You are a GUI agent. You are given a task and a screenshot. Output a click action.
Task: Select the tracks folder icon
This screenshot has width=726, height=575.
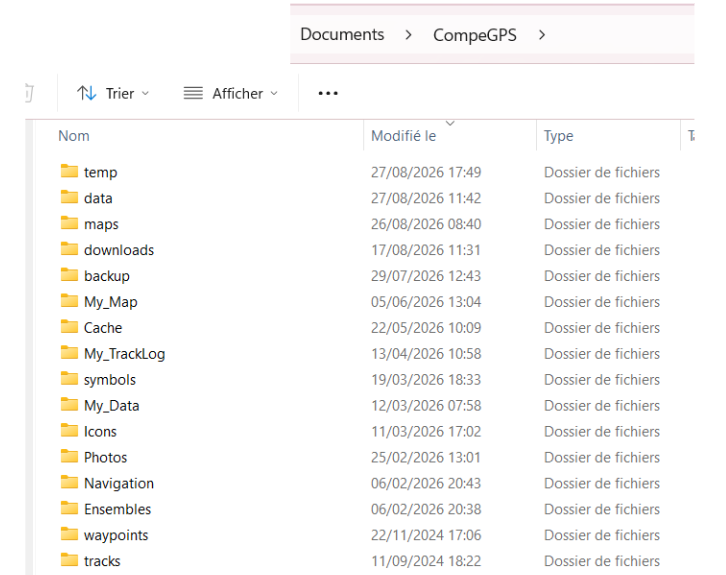[69, 560]
